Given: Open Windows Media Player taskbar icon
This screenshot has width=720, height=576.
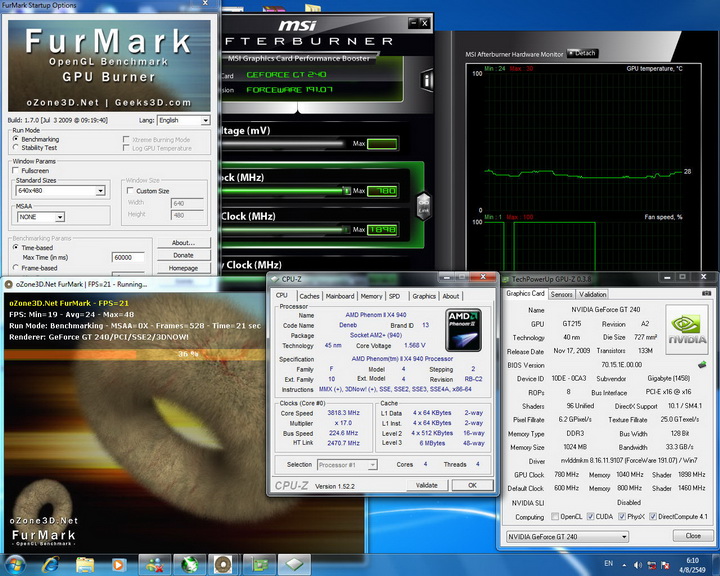Looking at the screenshot, I should point(118,565).
